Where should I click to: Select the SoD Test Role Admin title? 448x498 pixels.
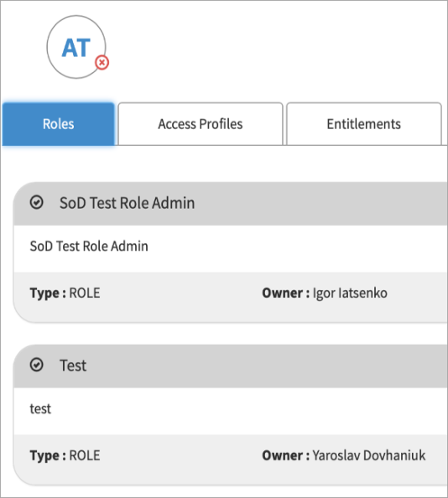click(127, 203)
